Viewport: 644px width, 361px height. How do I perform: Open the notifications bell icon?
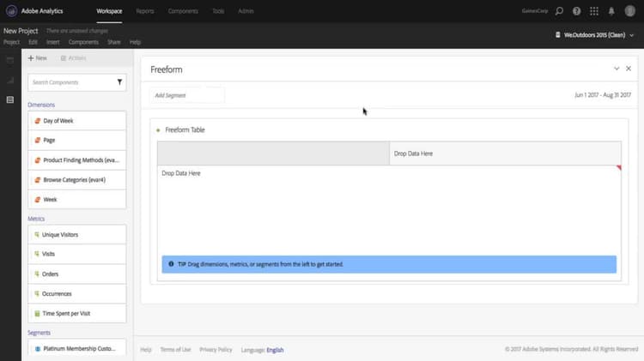tap(611, 11)
